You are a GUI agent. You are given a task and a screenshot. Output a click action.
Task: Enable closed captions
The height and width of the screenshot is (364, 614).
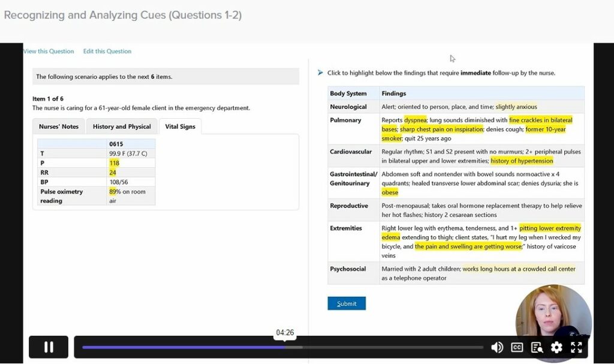tap(516, 347)
